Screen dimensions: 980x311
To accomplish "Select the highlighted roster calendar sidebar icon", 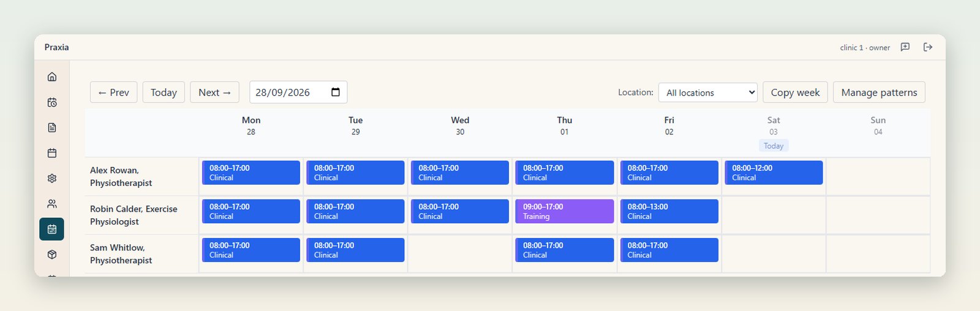I will click(x=52, y=229).
